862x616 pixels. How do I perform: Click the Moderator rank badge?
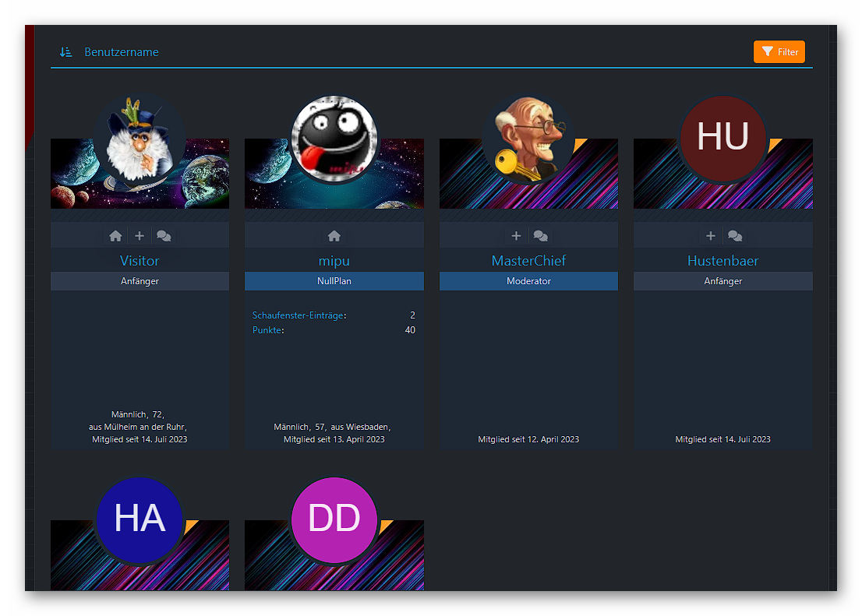[528, 281]
